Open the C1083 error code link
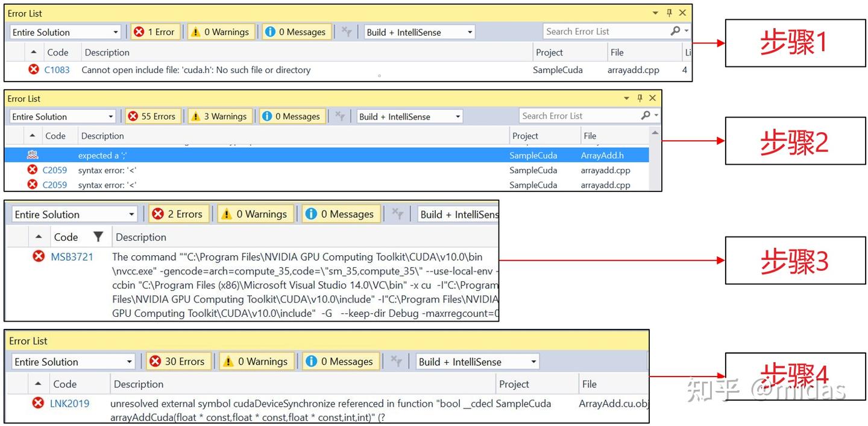This screenshot has width=868, height=426. pyautogui.click(x=57, y=70)
